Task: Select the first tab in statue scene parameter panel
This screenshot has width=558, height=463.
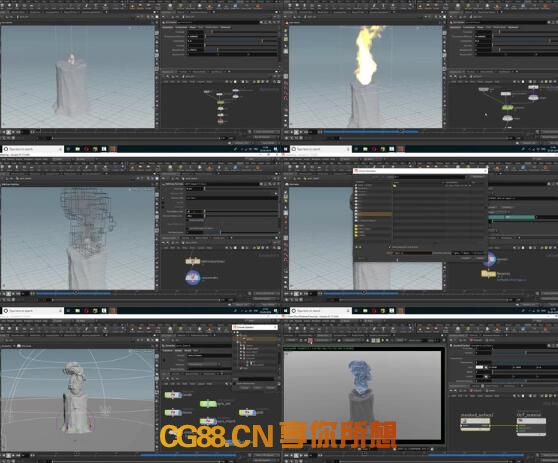Action: tap(167, 351)
